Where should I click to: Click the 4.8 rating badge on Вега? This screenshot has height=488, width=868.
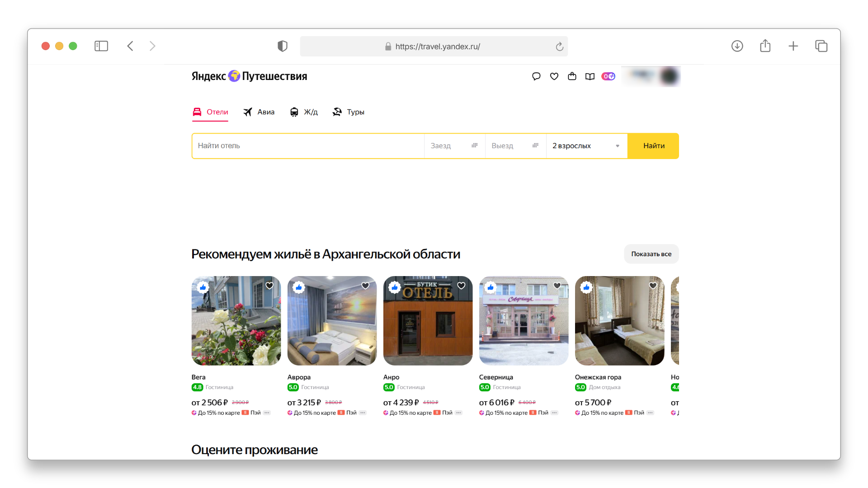[198, 387]
